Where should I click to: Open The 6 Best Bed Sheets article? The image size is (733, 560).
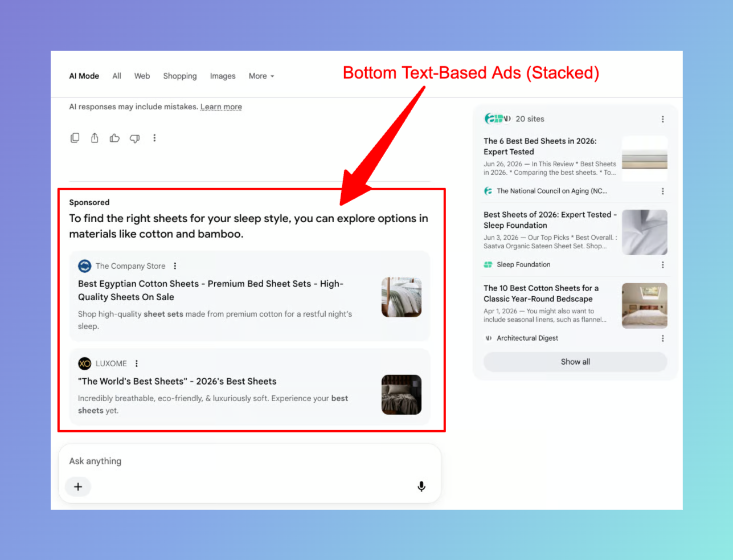540,146
